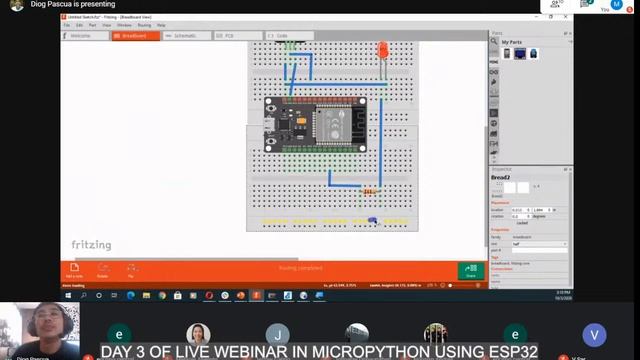
Task: Click the rotation degrees field
Action: (521, 216)
